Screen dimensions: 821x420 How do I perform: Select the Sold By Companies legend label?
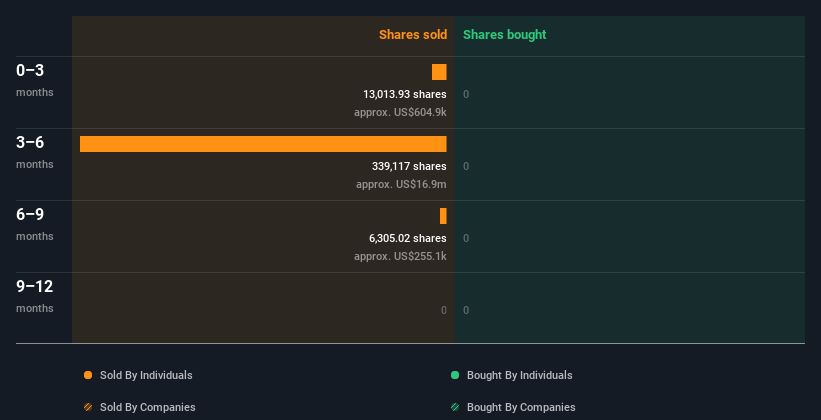click(x=148, y=407)
